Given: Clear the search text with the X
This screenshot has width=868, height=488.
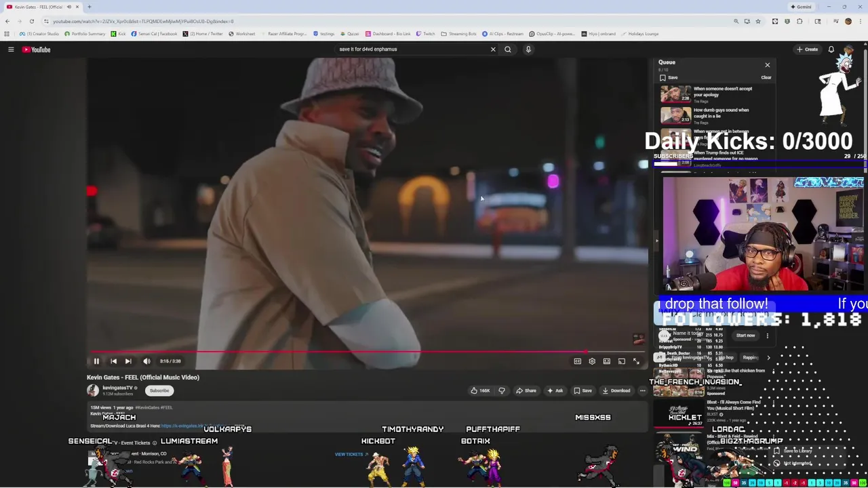Looking at the screenshot, I should tap(493, 49).
